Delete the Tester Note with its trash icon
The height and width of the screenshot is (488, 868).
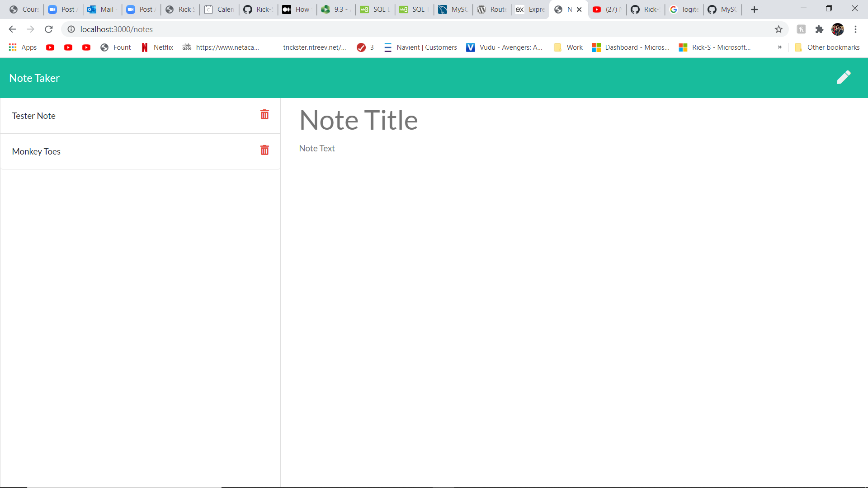click(x=264, y=114)
